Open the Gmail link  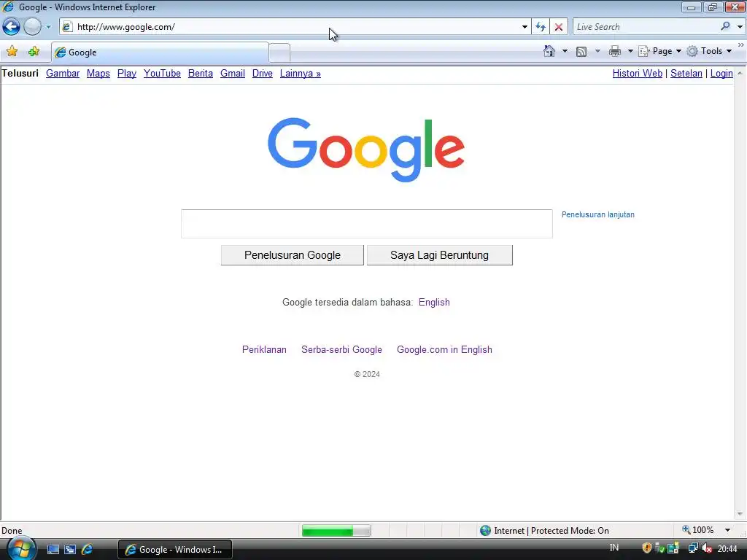pyautogui.click(x=233, y=74)
